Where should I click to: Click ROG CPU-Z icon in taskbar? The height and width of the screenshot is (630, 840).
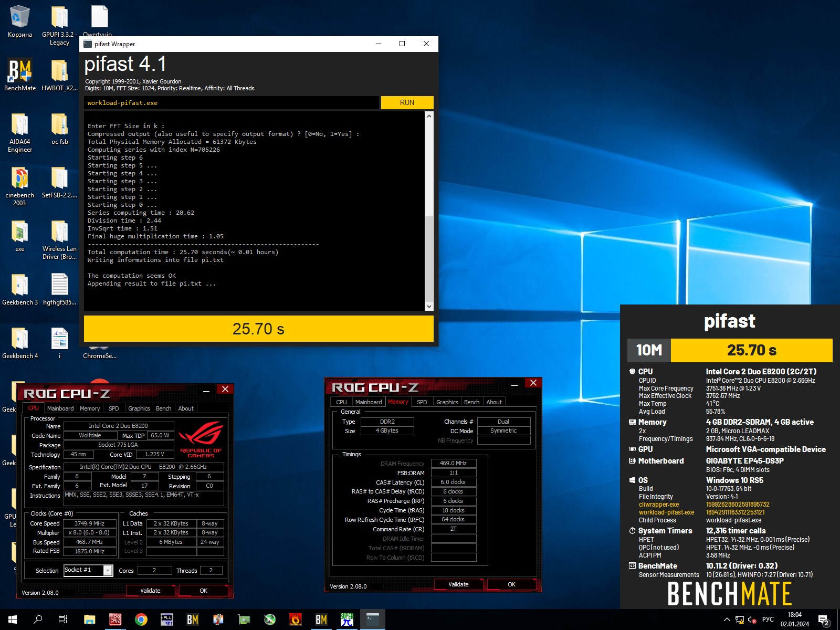[x=115, y=619]
